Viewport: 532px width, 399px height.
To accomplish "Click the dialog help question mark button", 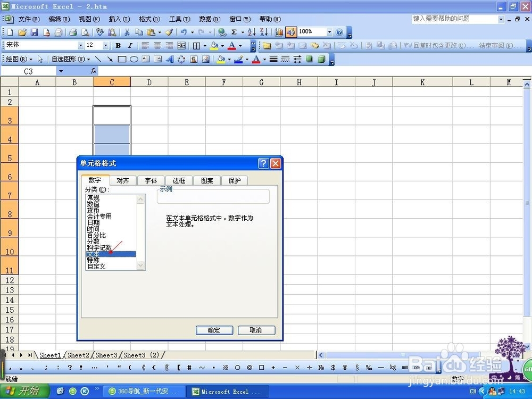I will (x=263, y=163).
